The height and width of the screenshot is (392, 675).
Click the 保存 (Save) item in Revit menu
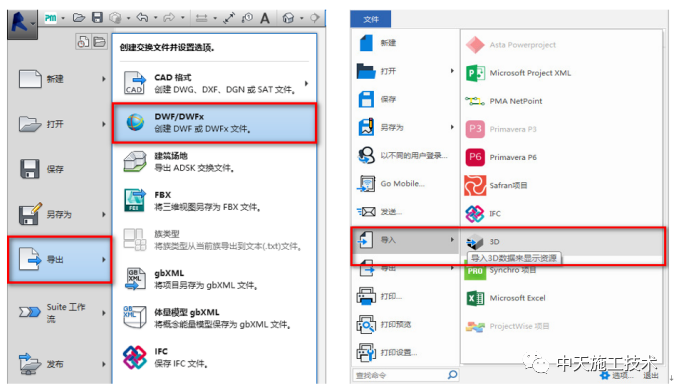coord(60,169)
